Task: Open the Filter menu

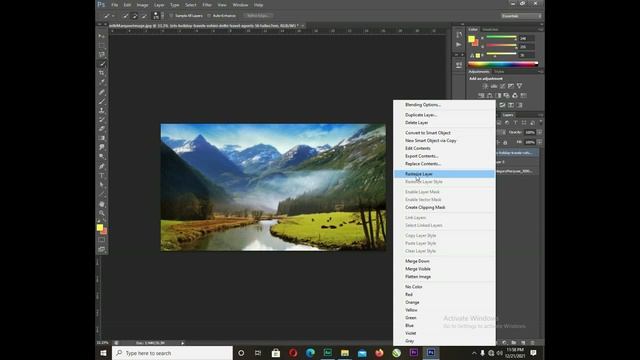Action: pyautogui.click(x=207, y=5)
